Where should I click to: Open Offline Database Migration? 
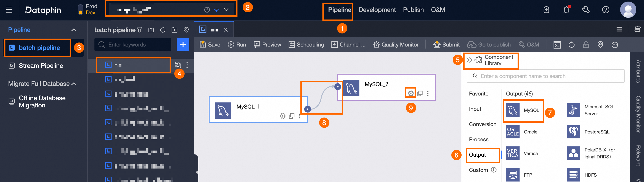click(x=42, y=102)
